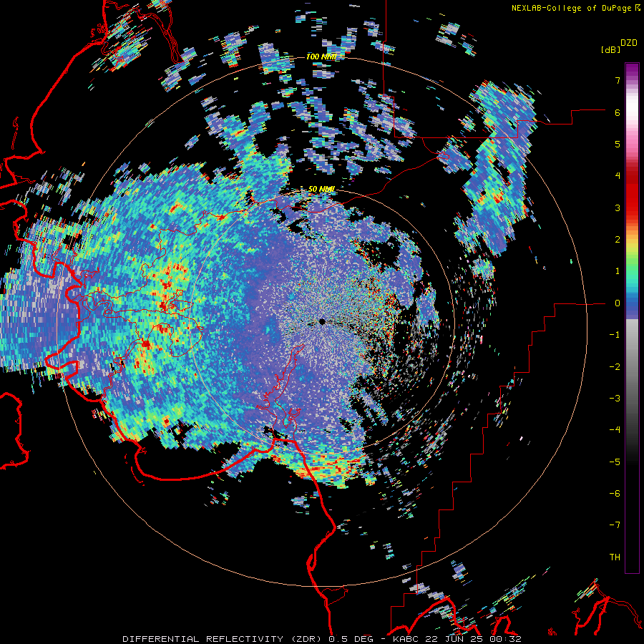Click the KABC station identifier text

[406, 639]
